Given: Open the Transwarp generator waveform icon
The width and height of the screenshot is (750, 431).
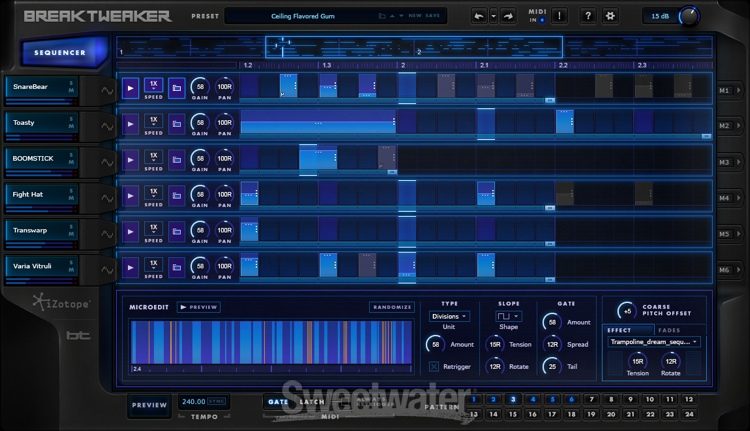Looking at the screenshot, I should (x=107, y=234).
